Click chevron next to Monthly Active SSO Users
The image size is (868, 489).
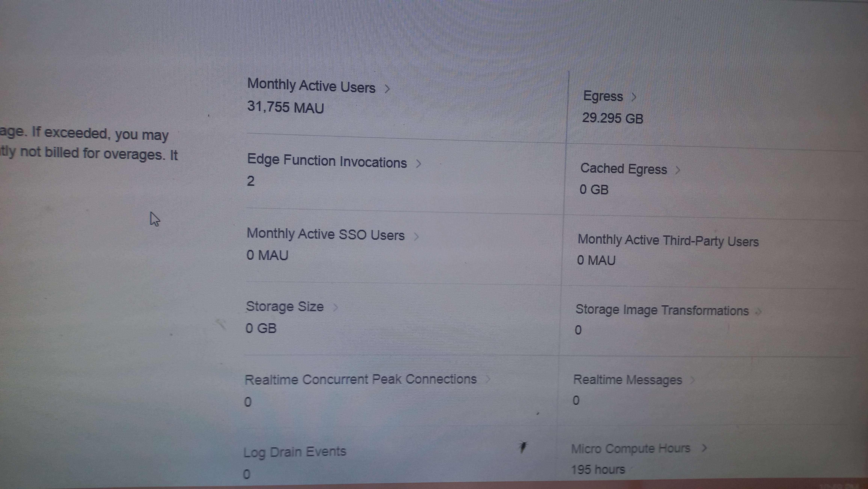[x=417, y=237]
